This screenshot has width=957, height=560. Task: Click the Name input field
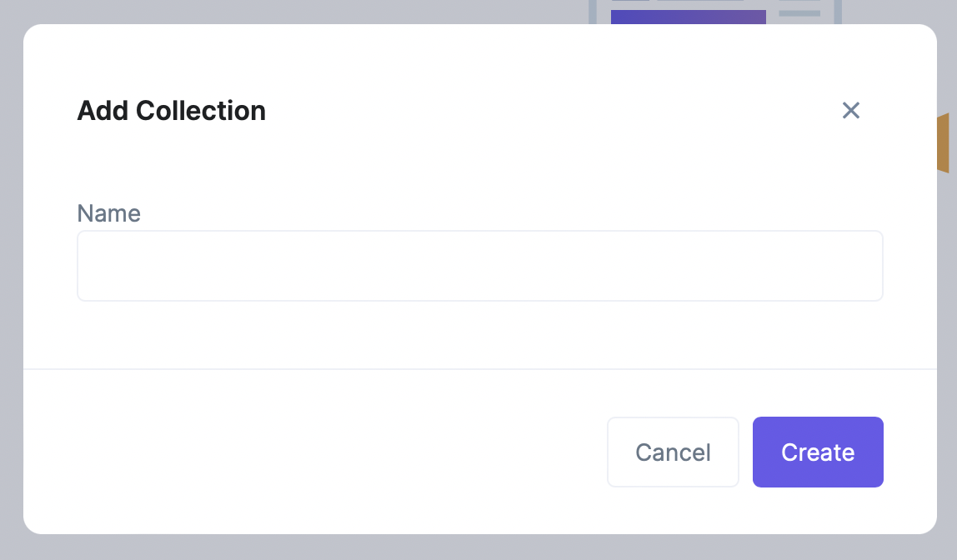479,266
